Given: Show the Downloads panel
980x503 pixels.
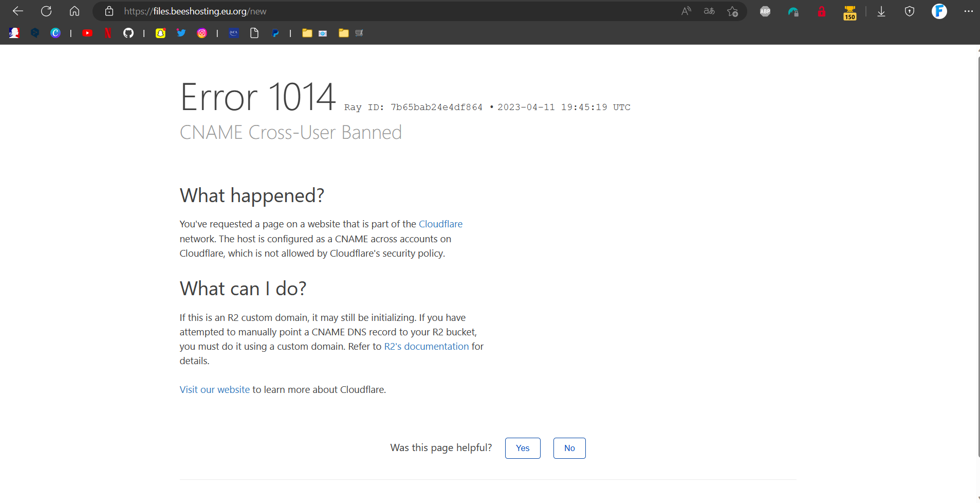Looking at the screenshot, I should [881, 11].
